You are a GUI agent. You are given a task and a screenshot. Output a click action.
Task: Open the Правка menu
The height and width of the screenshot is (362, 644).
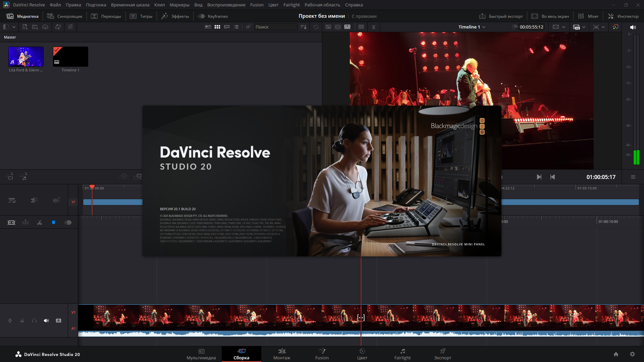73,5
